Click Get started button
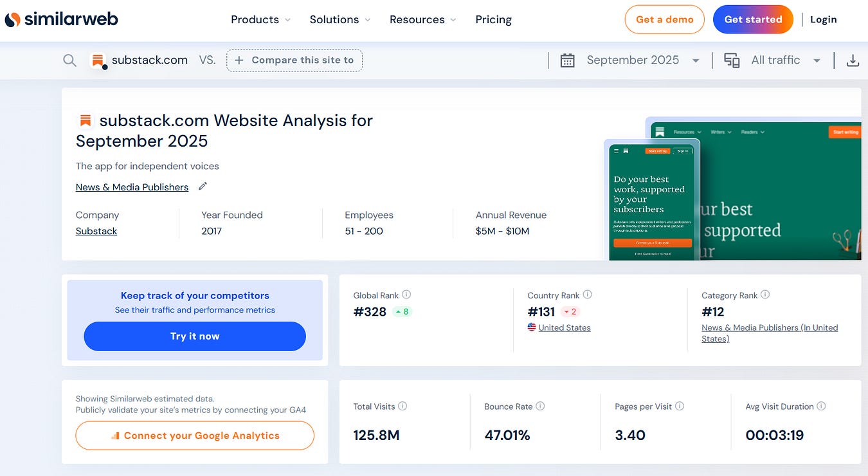Image resolution: width=868 pixels, height=476 pixels. [x=753, y=19]
